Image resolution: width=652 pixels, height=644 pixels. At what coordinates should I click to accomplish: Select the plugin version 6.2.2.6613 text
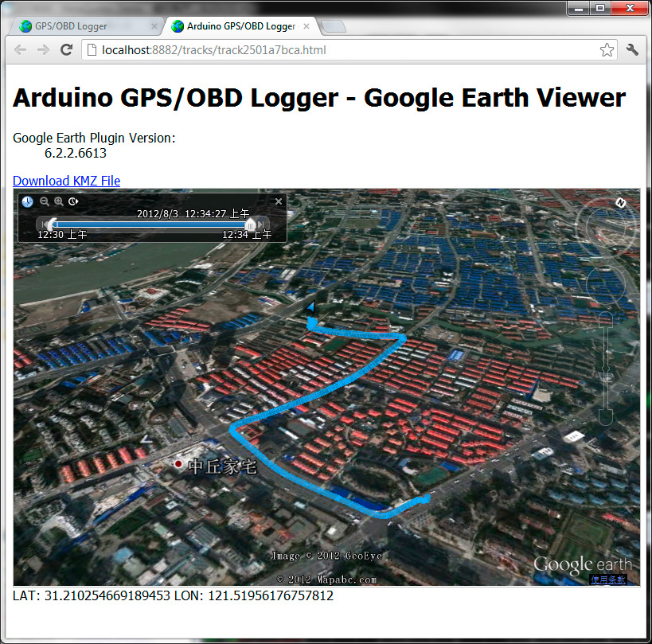76,153
